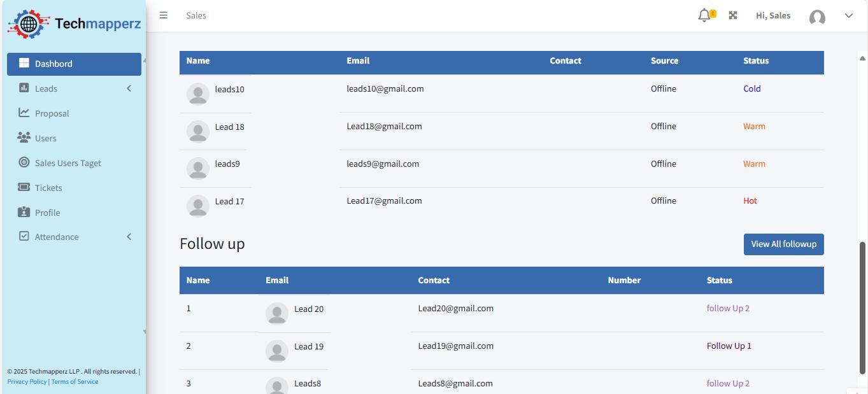This screenshot has width=868, height=394.
Task: Click the page scrollbar up arrow
Action: click(863, 58)
